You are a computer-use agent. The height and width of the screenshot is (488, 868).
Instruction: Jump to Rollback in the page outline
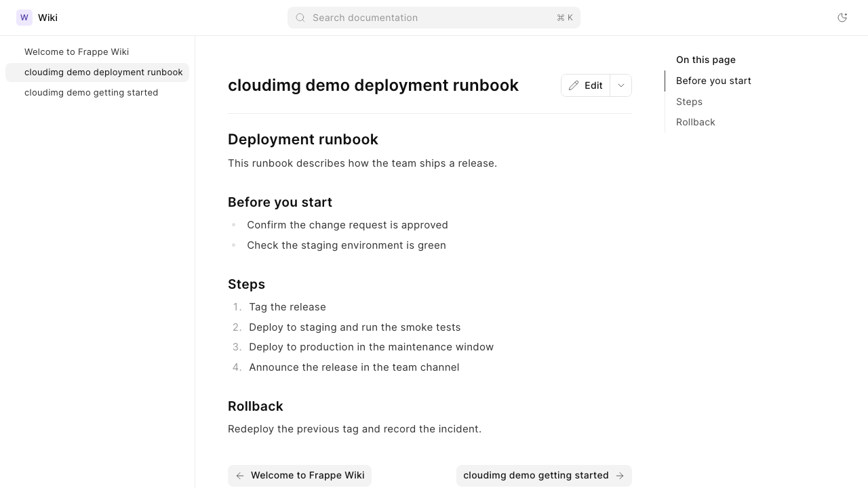click(696, 122)
